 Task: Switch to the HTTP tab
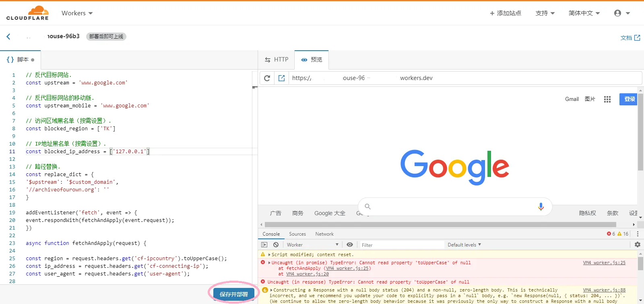click(277, 60)
